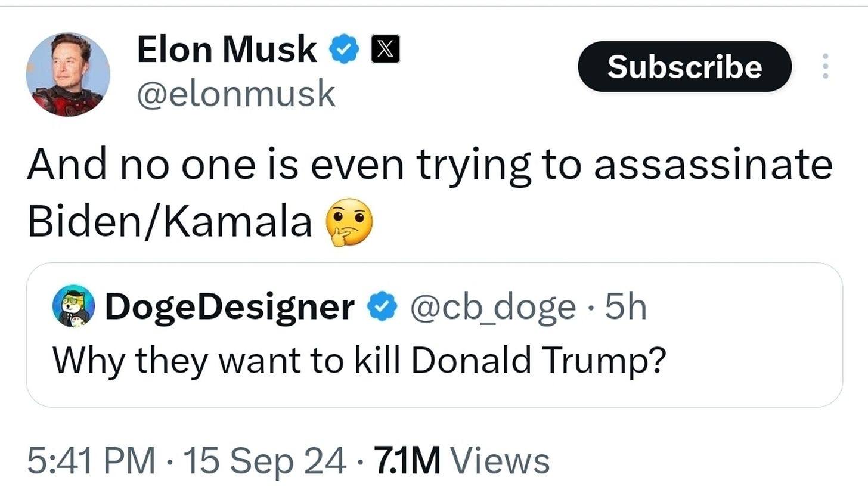Viewport: 868px width, 499px height.
Task: Open the @elonmusk handle link
Action: point(237,92)
